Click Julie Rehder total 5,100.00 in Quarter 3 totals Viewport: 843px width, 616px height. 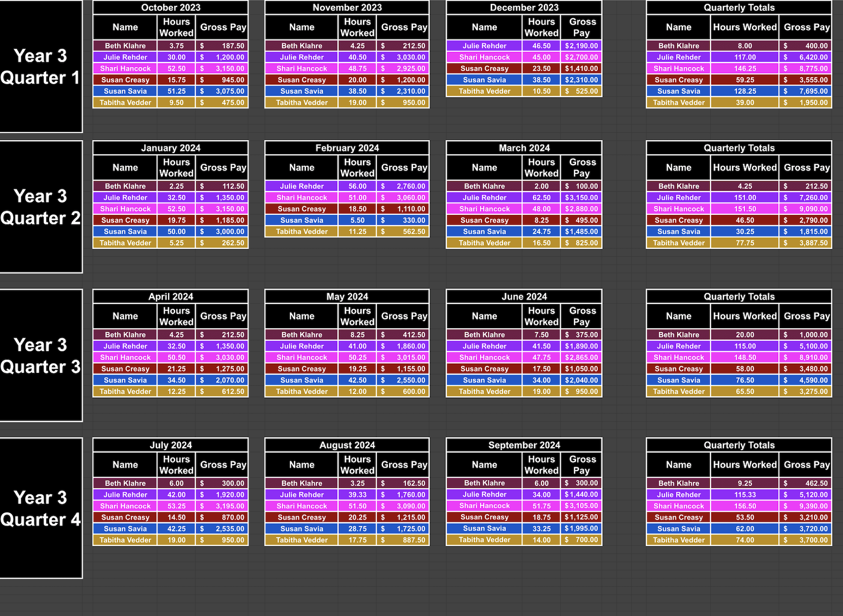pos(806,346)
